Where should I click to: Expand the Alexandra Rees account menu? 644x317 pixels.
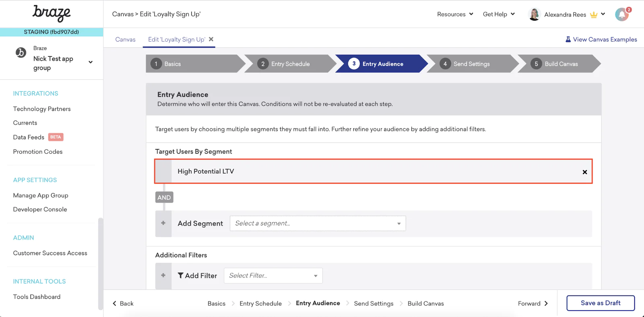pos(603,14)
